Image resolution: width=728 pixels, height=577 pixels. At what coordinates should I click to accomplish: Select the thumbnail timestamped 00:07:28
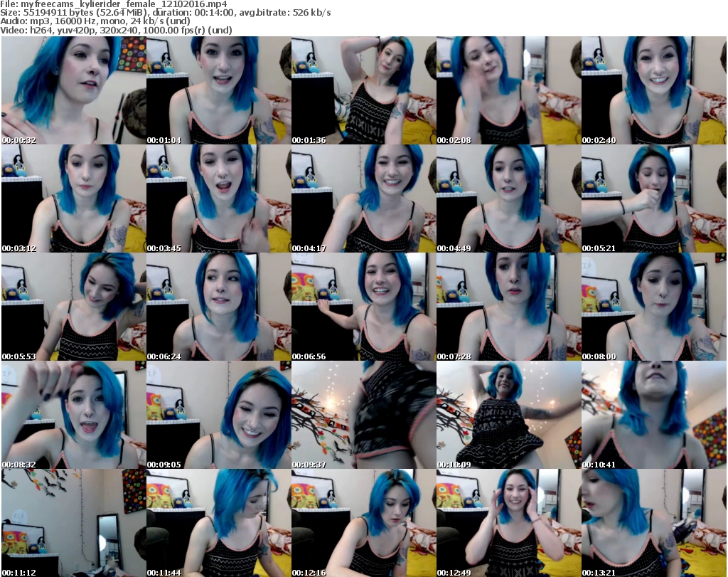click(509, 307)
